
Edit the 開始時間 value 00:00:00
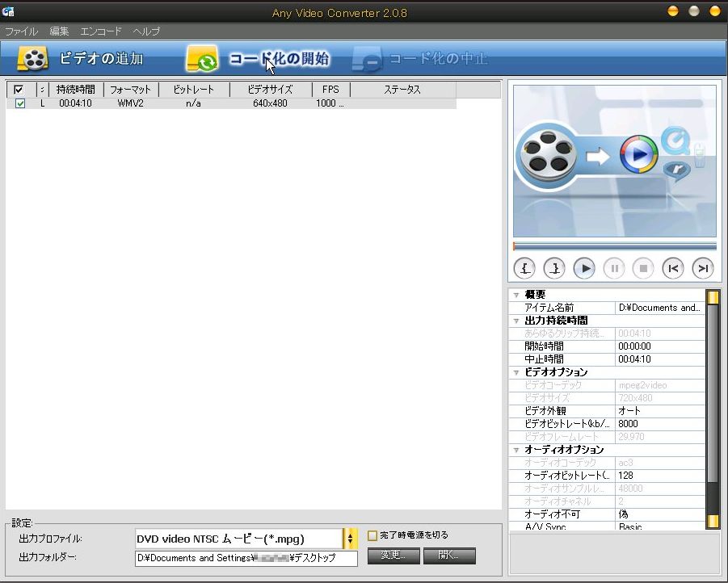(x=660, y=346)
